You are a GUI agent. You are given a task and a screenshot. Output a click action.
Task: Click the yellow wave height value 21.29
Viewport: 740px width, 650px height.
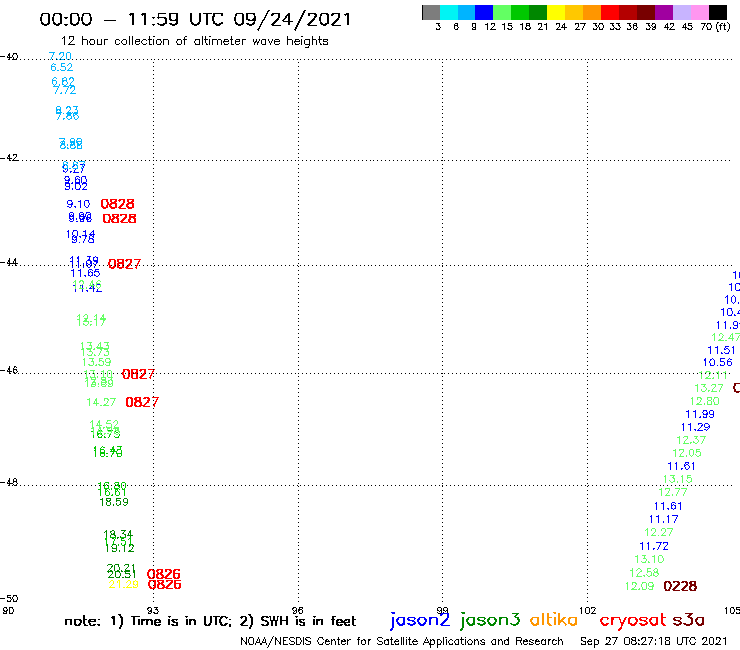[124, 584]
